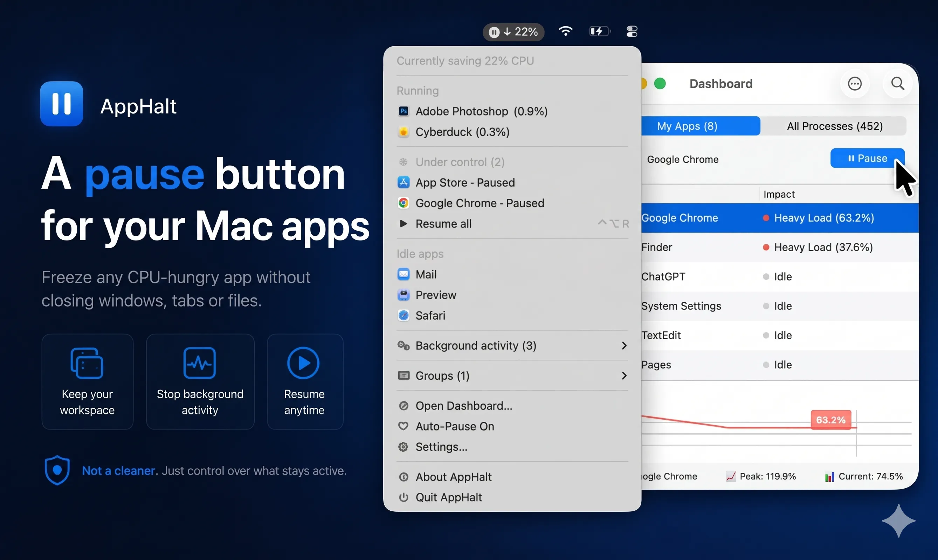Expand the Groups (1) submenu chevron

[x=624, y=376]
